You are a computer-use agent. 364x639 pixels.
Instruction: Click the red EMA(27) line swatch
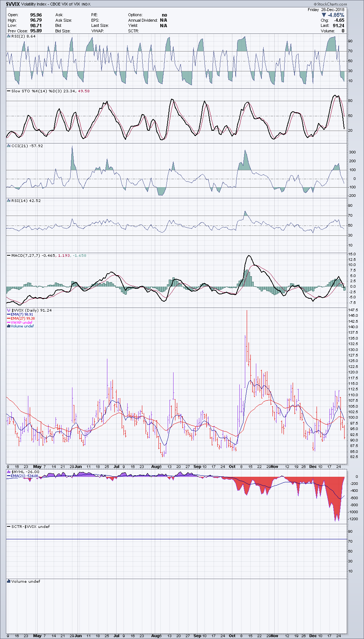click(9, 319)
